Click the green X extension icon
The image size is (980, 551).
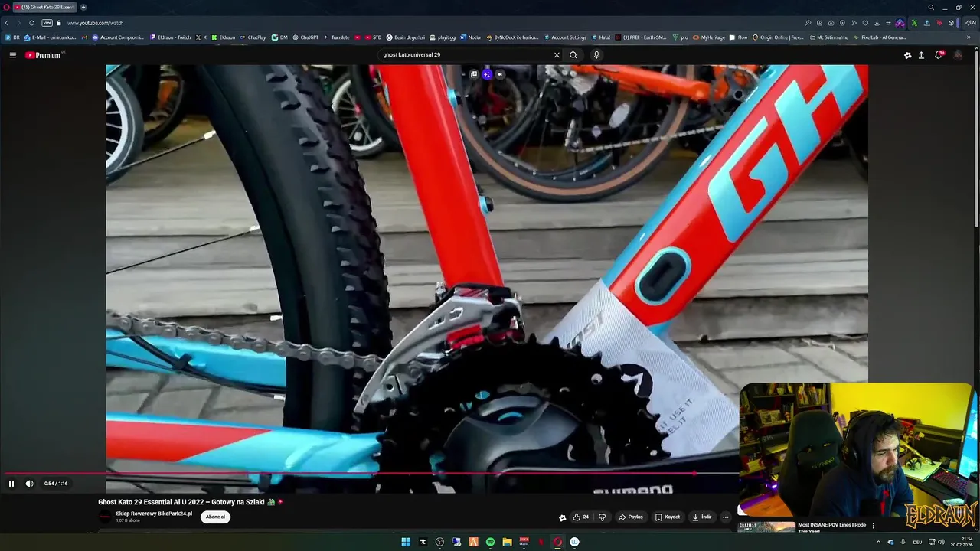tap(914, 23)
